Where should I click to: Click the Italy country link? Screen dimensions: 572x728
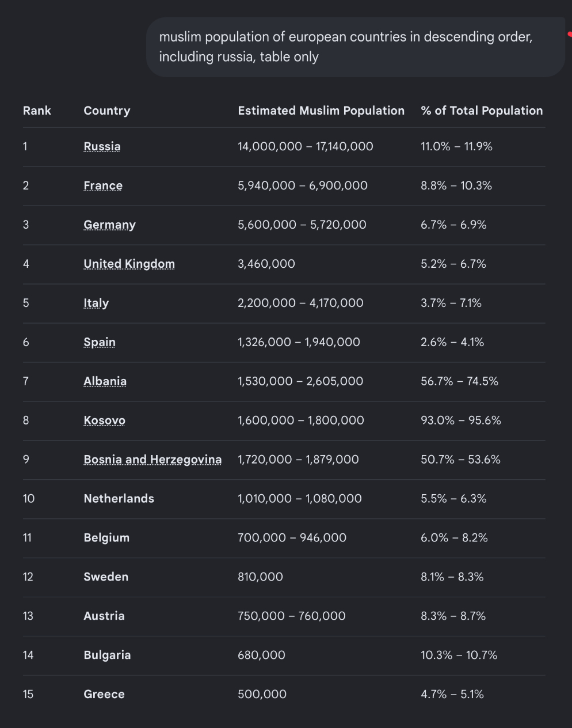coord(96,303)
